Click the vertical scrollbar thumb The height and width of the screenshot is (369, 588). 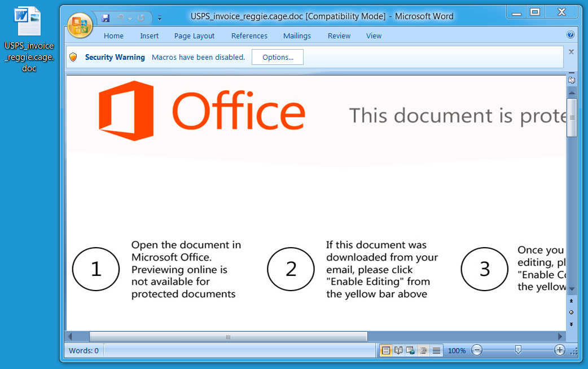point(572,118)
